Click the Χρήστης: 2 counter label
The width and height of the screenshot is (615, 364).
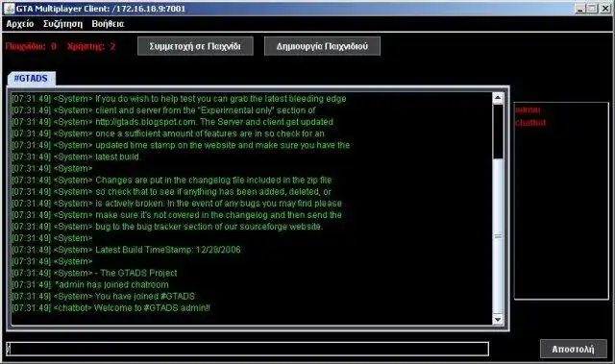(91, 46)
